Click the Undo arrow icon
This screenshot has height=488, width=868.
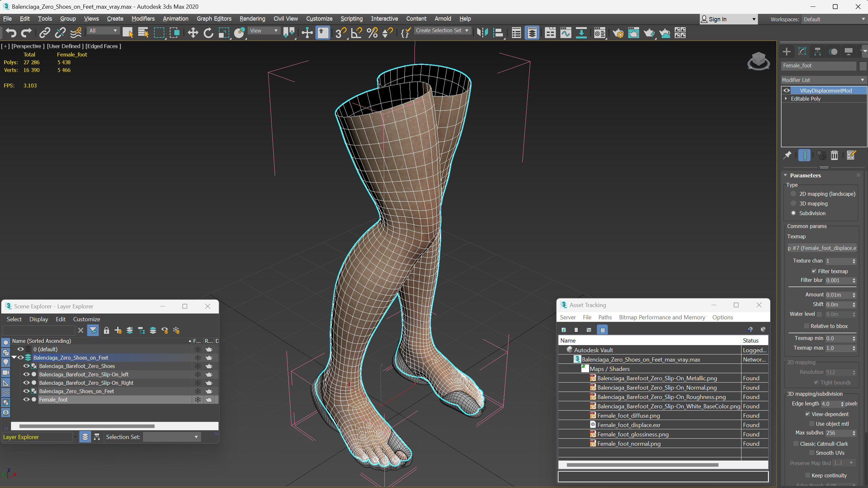point(11,33)
